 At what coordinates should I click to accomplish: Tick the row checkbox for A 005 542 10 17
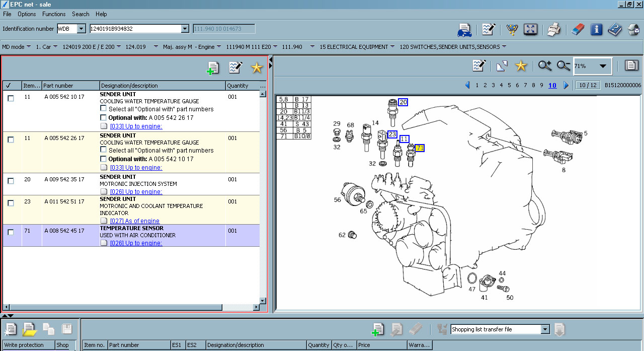pyautogui.click(x=11, y=98)
